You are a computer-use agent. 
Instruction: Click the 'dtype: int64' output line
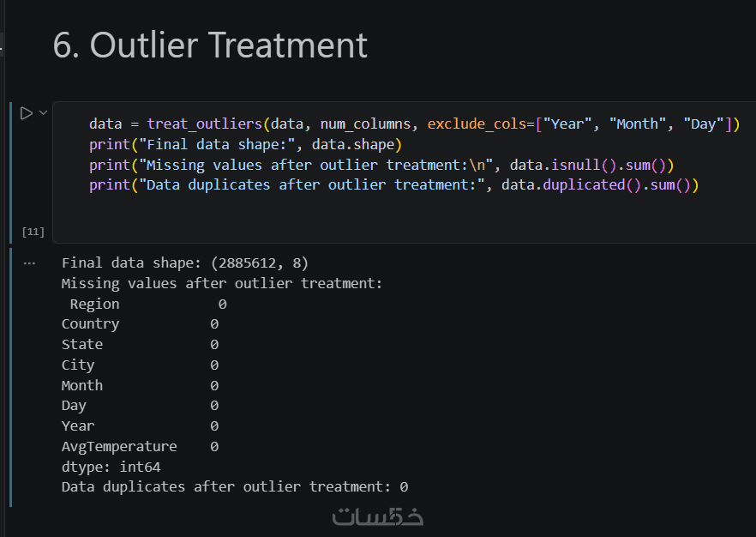point(111,467)
